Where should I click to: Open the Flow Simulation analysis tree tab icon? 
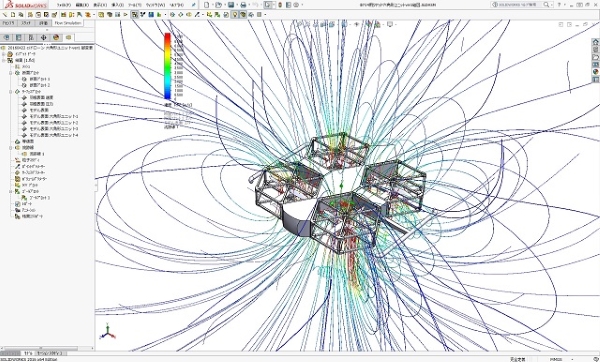[x=68, y=38]
